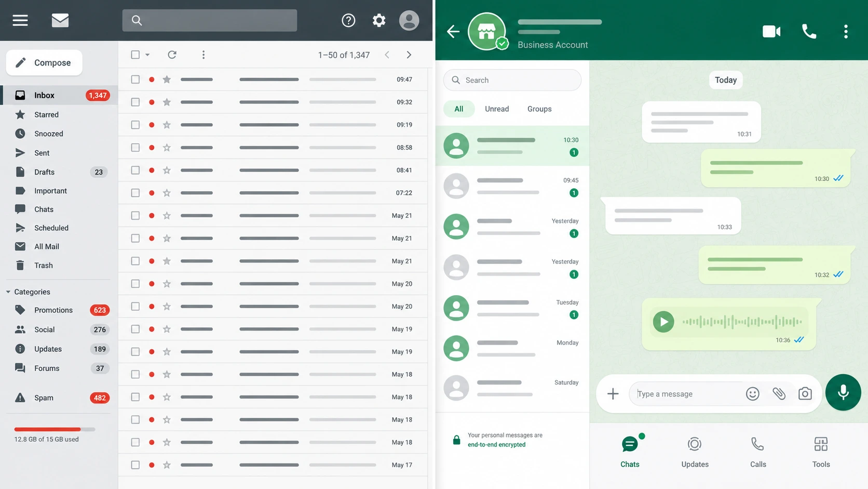The width and height of the screenshot is (868, 489).
Task: Start a video call in the chat
Action: coord(771,32)
